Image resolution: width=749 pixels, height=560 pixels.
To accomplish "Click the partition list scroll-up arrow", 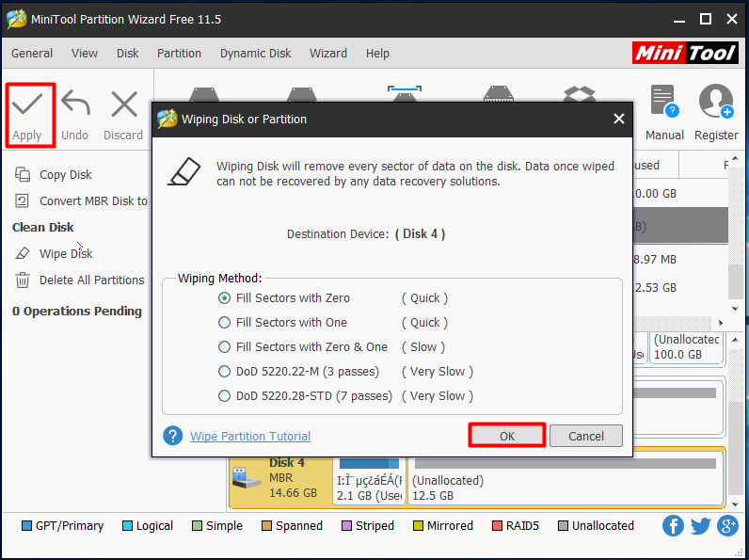I will 735,159.
